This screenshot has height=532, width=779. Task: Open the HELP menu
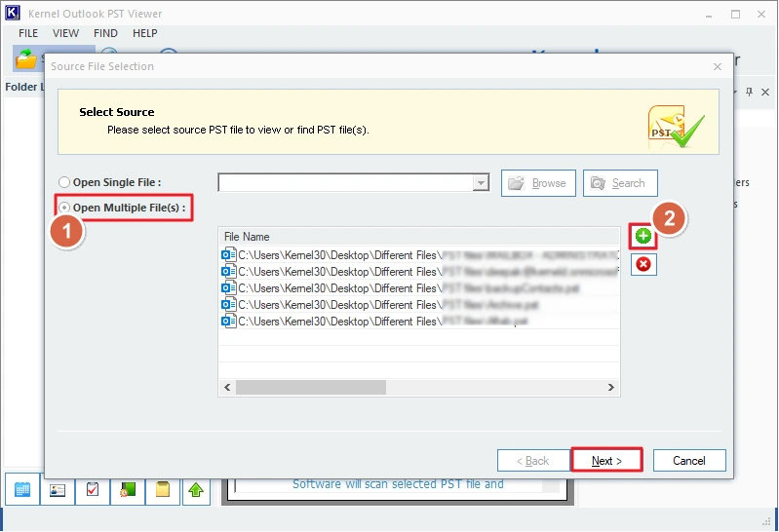coord(144,33)
